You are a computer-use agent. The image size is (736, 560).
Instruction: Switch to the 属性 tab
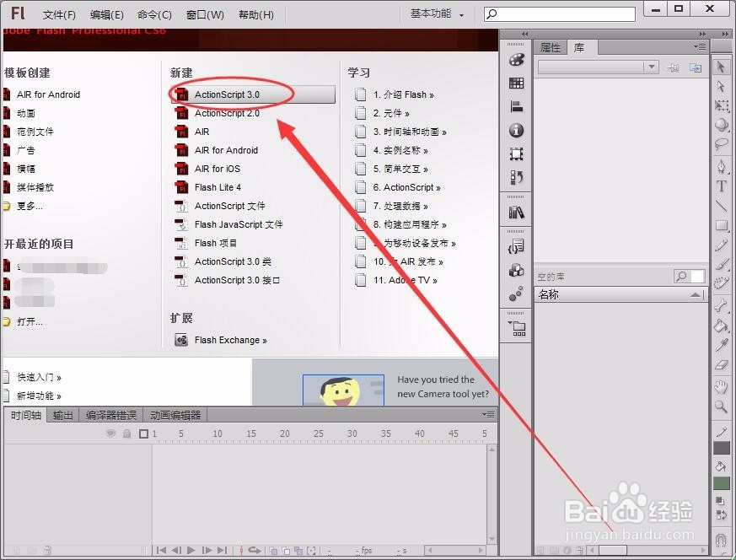coord(551,47)
